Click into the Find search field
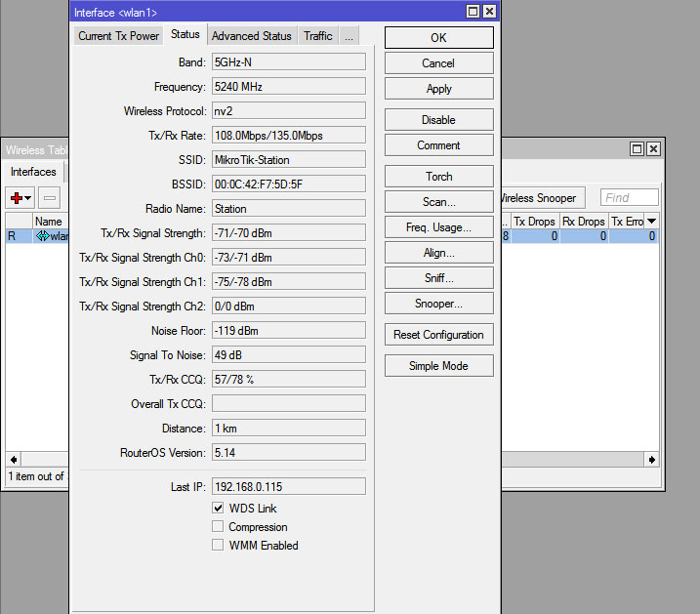Image resolution: width=700 pixels, height=614 pixels. tap(628, 197)
